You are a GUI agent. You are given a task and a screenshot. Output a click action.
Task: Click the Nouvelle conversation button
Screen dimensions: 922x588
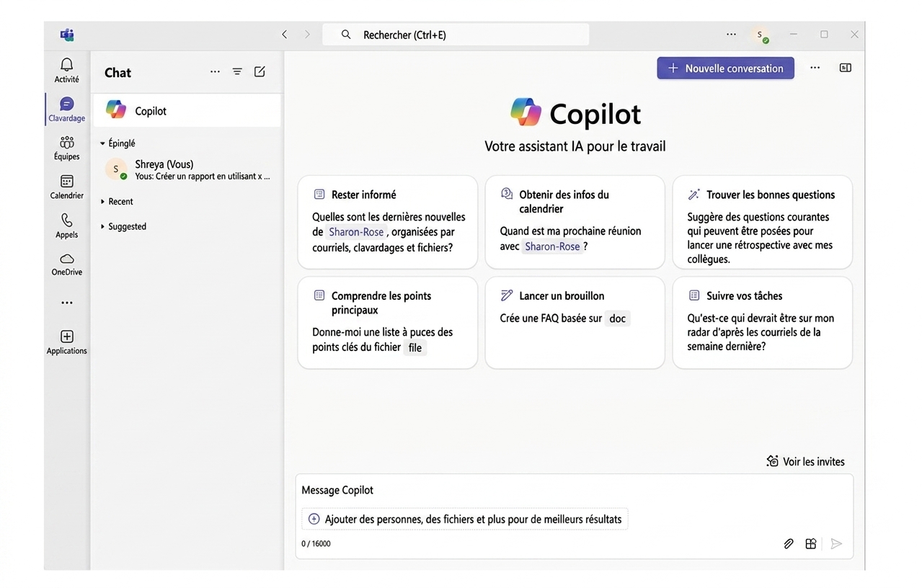(x=725, y=68)
